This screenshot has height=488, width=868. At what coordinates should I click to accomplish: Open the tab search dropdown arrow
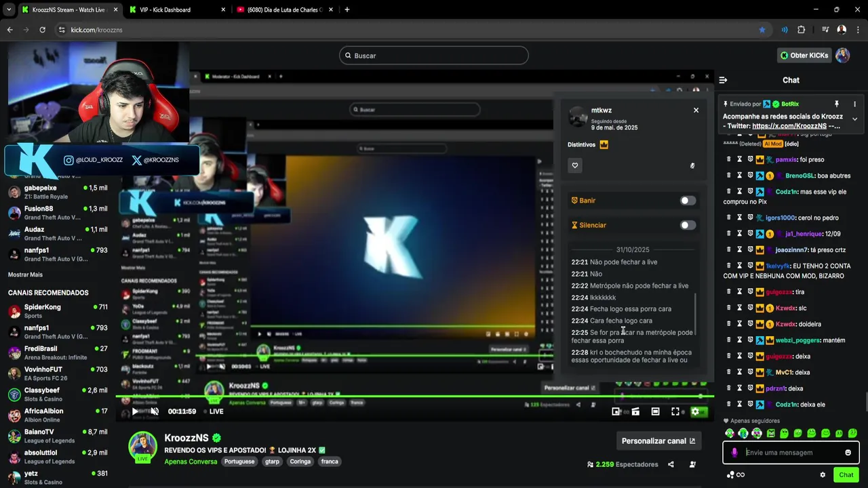pyautogui.click(x=9, y=9)
